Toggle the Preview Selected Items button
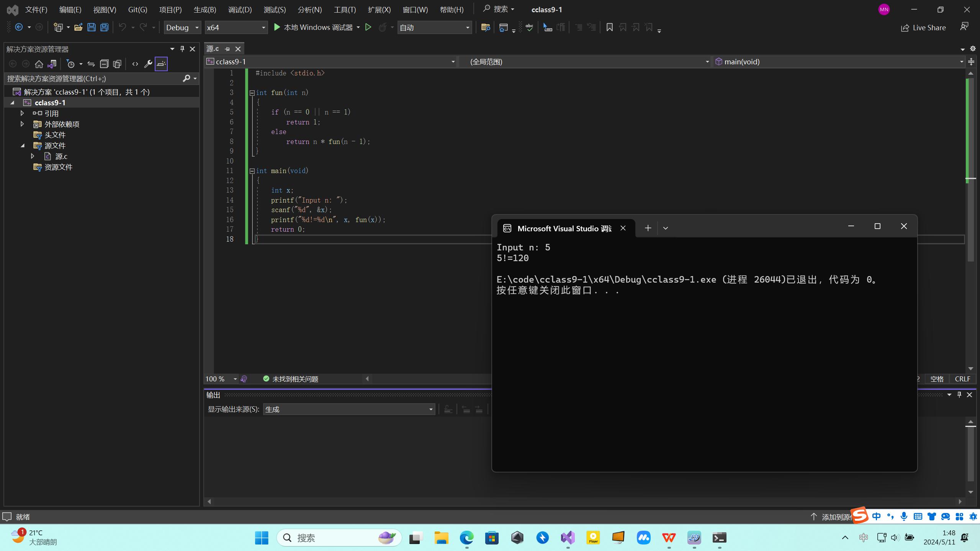 point(161,64)
